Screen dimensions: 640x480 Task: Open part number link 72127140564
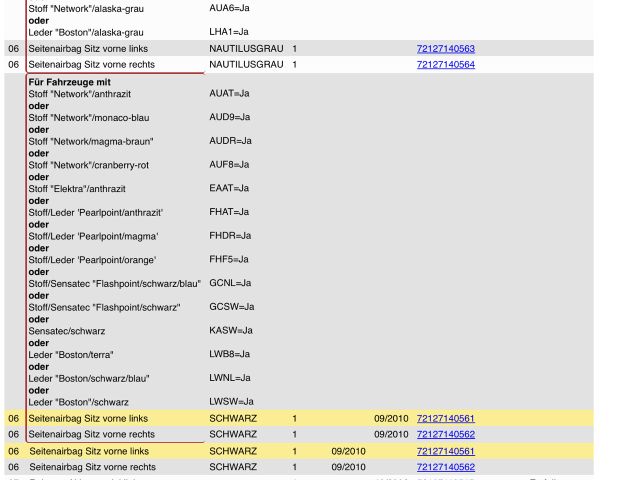point(445,64)
